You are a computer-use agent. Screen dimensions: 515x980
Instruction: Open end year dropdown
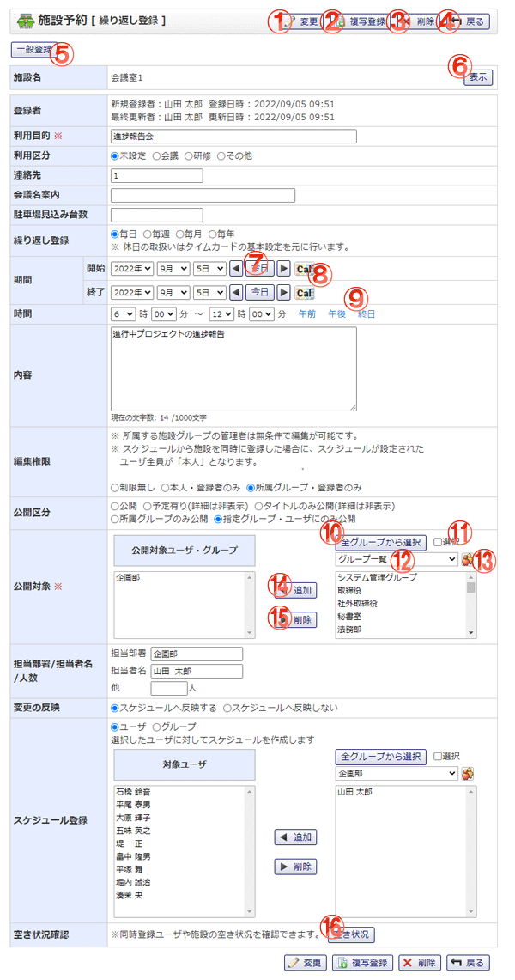click(x=131, y=293)
